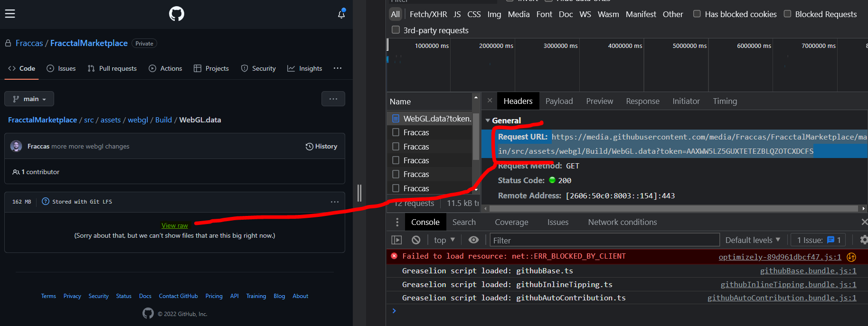Create live expression eye icon

(473, 240)
